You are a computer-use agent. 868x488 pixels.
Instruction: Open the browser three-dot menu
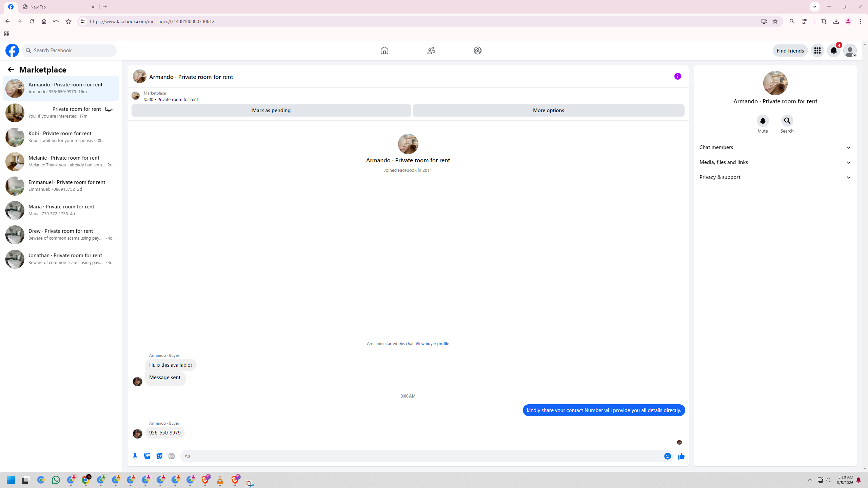(x=861, y=21)
